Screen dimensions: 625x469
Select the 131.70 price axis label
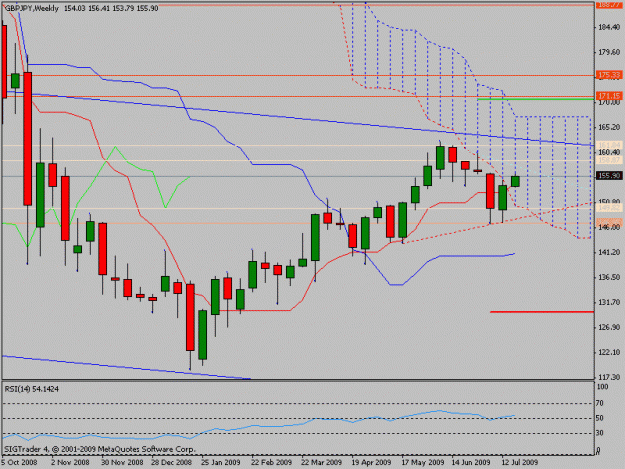pyautogui.click(x=609, y=302)
